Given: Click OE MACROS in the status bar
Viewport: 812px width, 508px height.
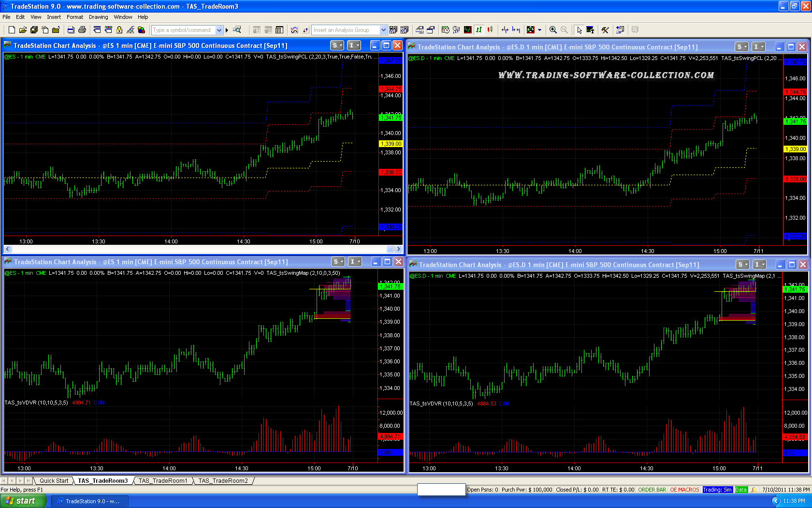Looking at the screenshot, I should click(684, 490).
